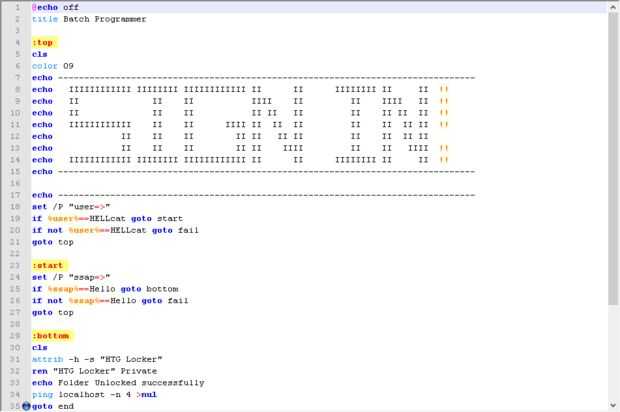Click 'if %asap%==Hello goto bottom' line
Screen dimensions: 620x412
coord(105,289)
